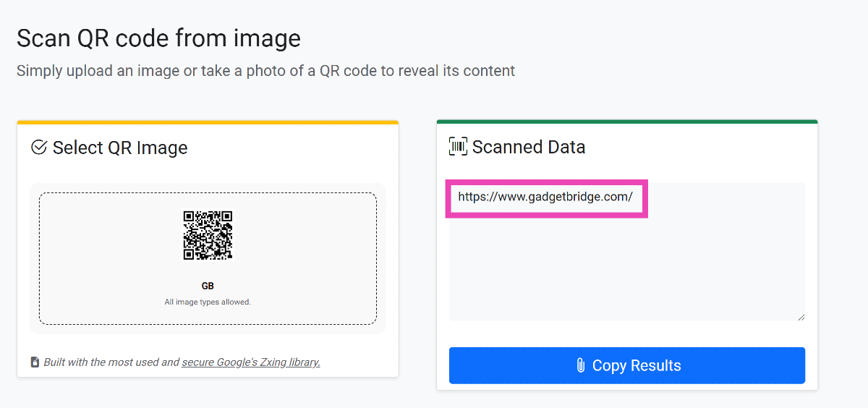Click the file icon before 'Built with'

tap(35, 362)
